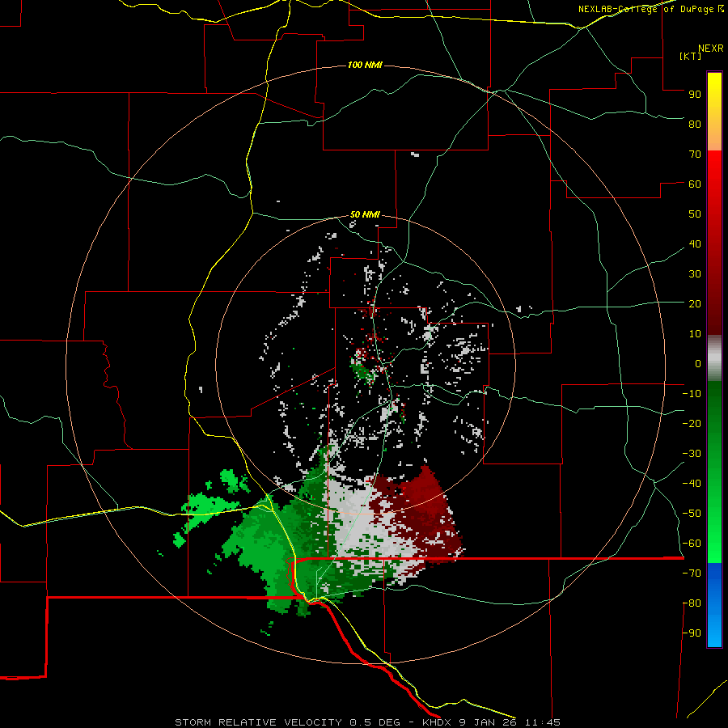Click the "NEXR" label above the color scale
This screenshot has height=728, width=728.
tap(711, 49)
